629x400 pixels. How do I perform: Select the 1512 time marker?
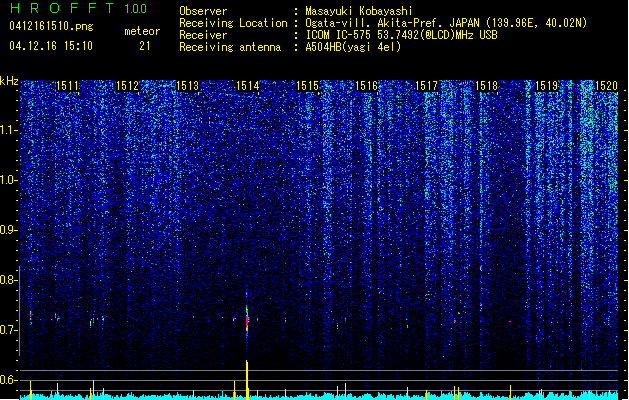click(x=127, y=86)
